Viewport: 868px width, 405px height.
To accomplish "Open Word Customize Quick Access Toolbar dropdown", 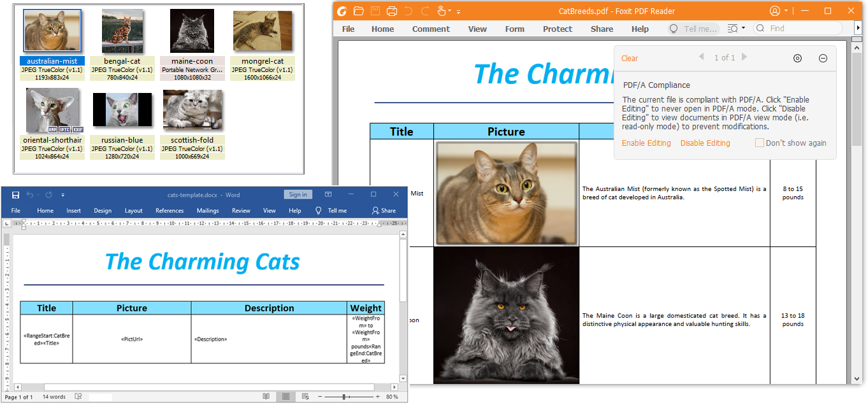I will tap(62, 195).
